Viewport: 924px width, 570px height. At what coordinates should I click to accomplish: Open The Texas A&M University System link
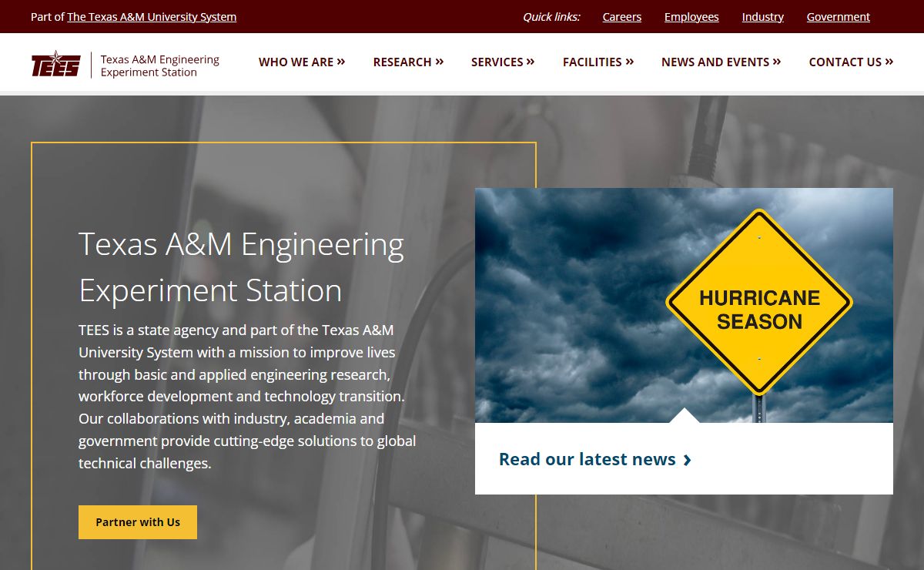(152, 17)
